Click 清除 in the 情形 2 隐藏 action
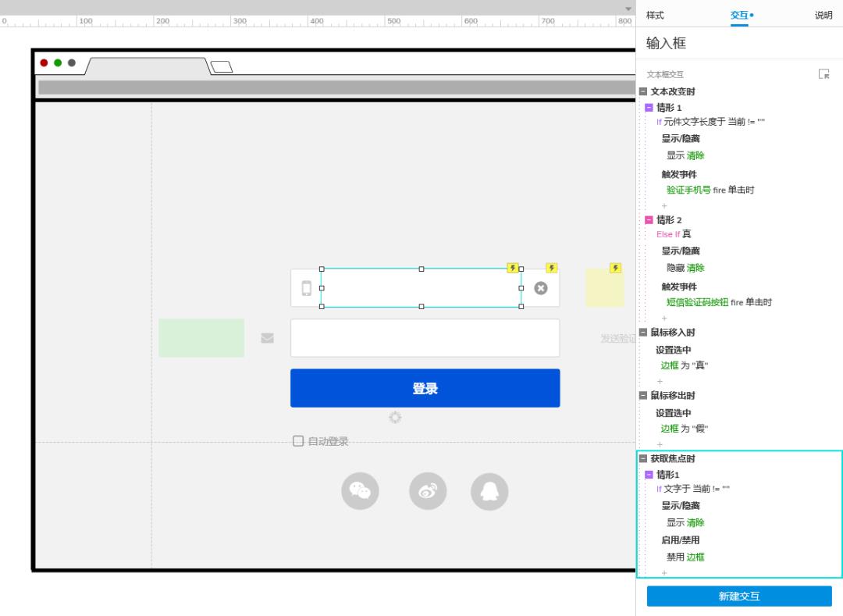This screenshot has height=616, width=843. coord(695,268)
